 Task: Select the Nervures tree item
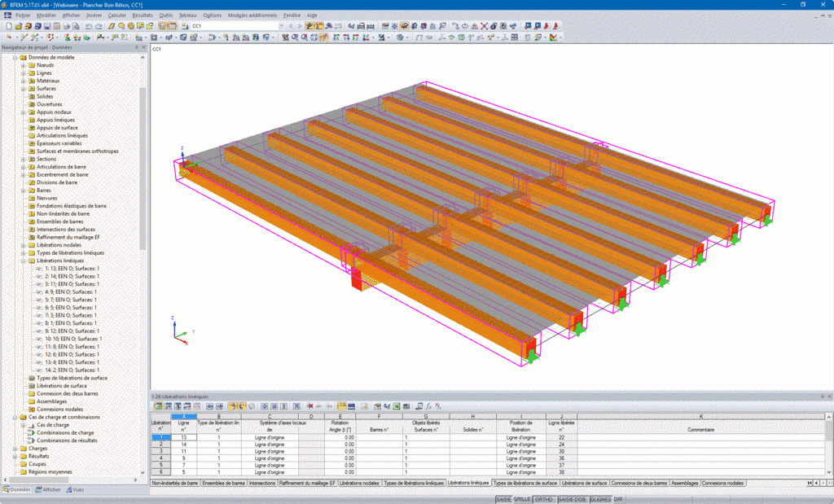(x=46, y=199)
